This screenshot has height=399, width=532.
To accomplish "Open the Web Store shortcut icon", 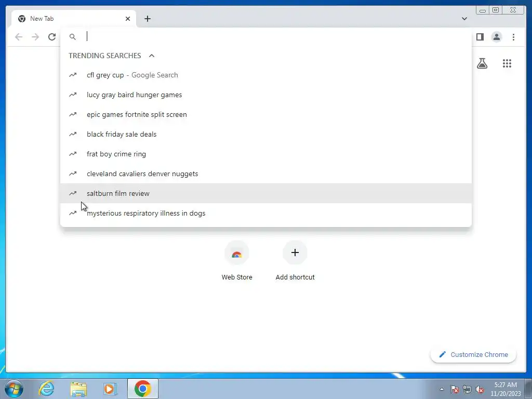I will [x=237, y=253].
